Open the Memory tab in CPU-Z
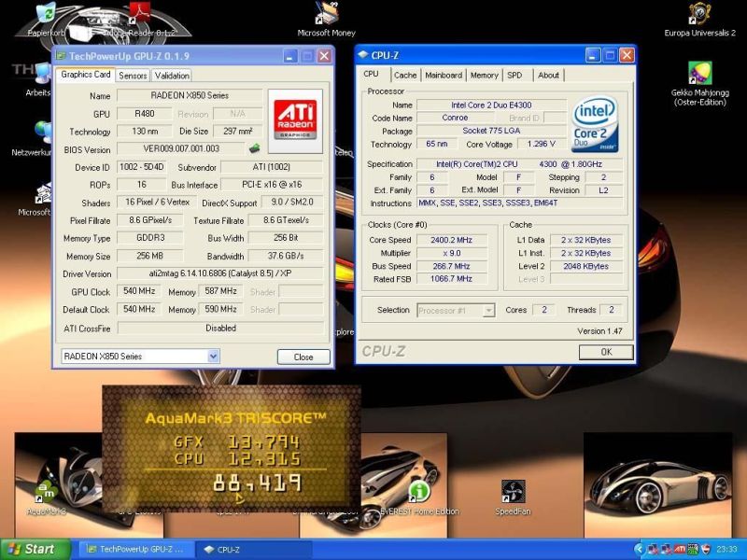Screen dimensions: 747x560 tap(484, 75)
